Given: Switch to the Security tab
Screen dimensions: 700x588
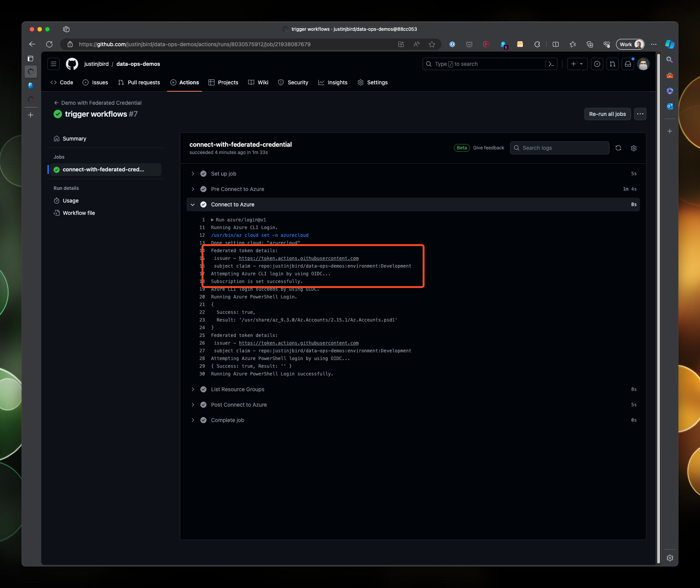Looking at the screenshot, I should point(297,82).
